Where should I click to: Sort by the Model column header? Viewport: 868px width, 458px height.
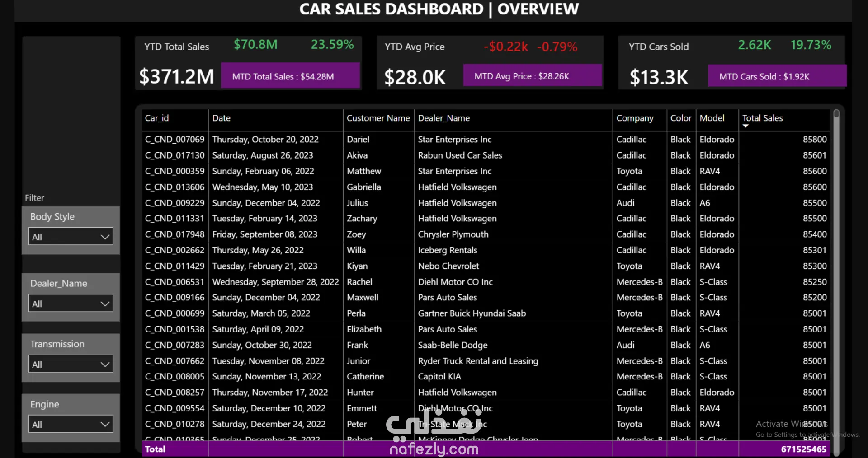click(712, 118)
